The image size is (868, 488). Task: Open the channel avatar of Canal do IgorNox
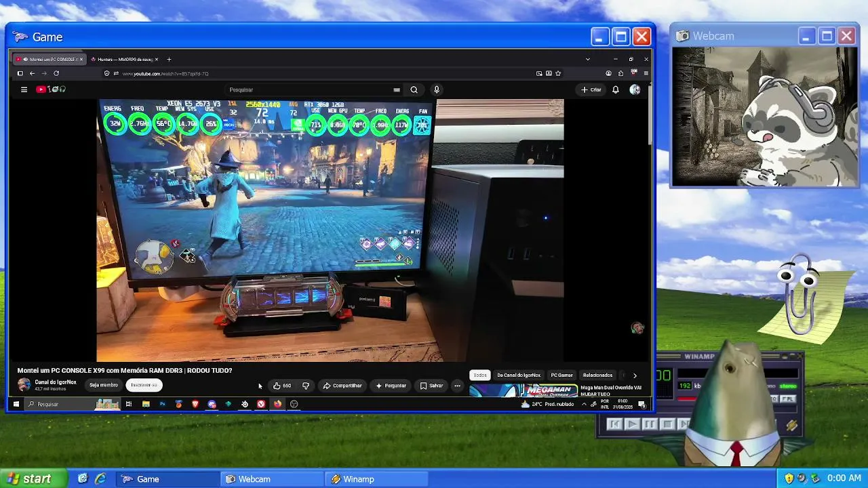(24, 385)
